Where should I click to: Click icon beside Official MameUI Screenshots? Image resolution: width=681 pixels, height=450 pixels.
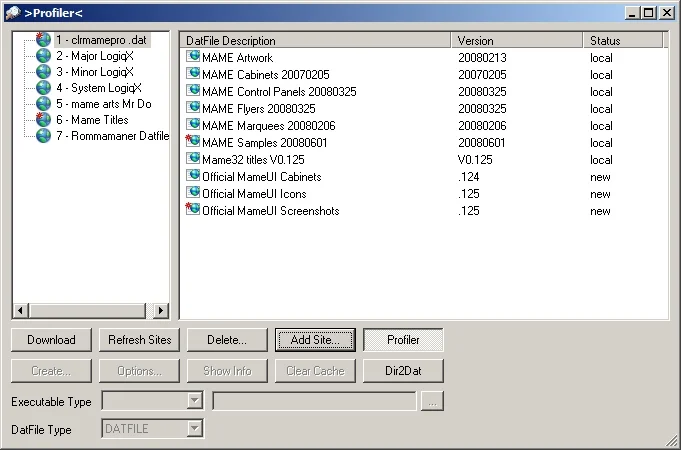[x=193, y=210]
